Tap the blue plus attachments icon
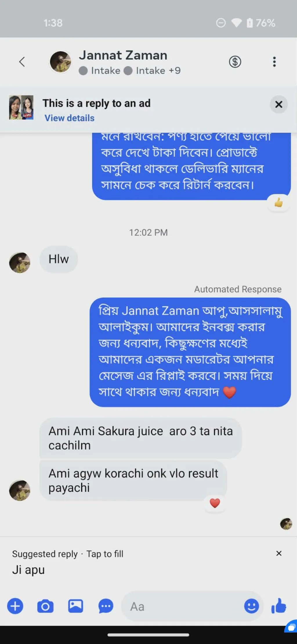 (x=15, y=606)
